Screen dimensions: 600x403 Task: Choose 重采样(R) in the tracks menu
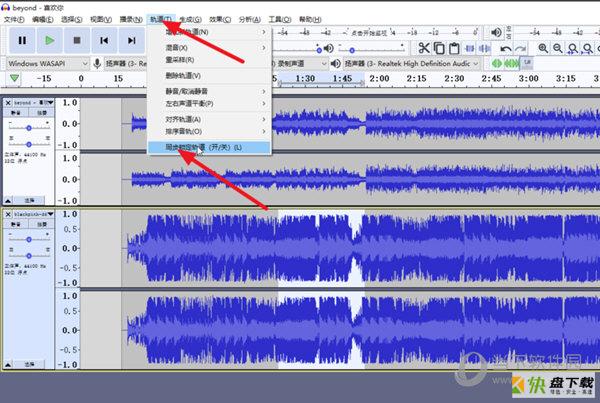pos(209,60)
